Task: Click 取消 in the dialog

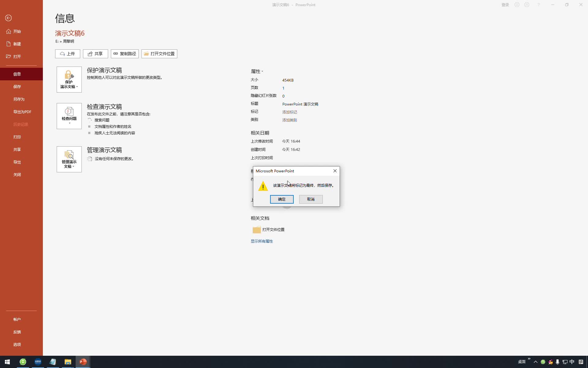Action: [311, 199]
